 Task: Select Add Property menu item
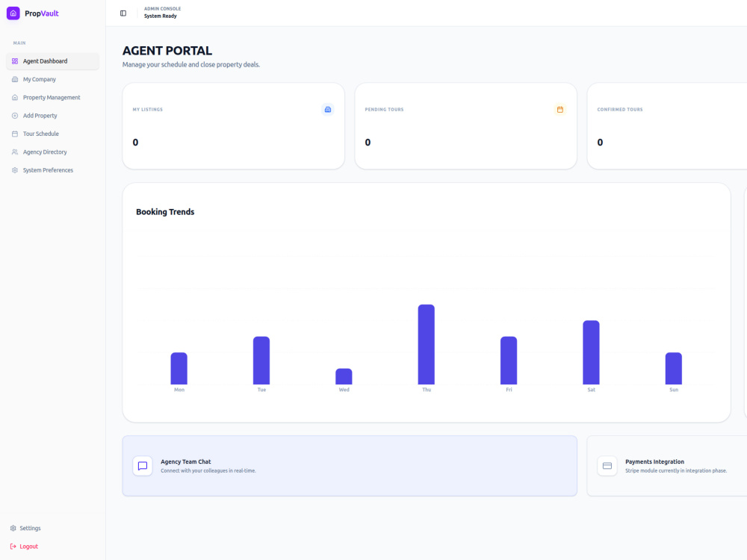[52, 116]
